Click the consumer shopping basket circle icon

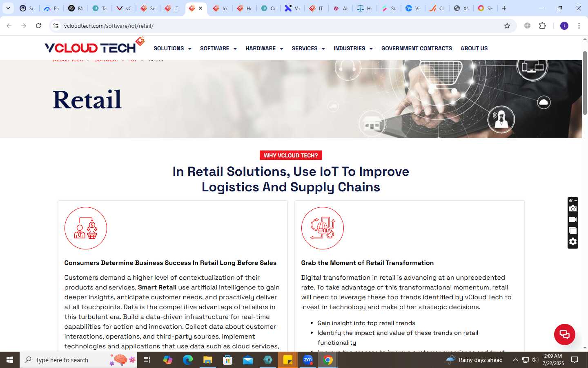coord(86,228)
